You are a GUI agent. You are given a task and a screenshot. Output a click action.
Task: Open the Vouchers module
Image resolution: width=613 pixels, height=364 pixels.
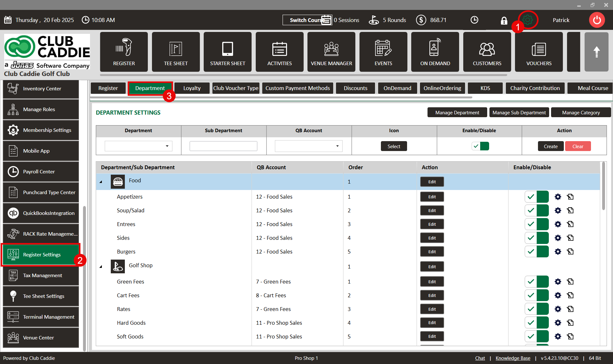coord(539,52)
